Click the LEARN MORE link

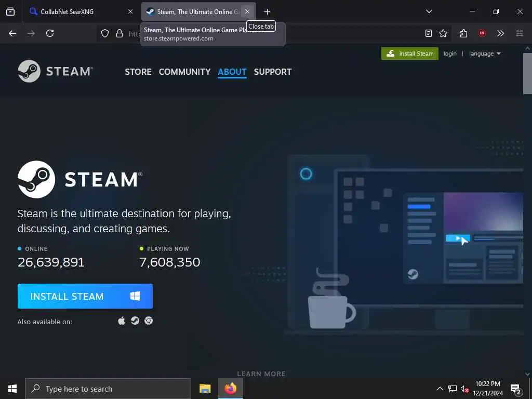[261, 374]
